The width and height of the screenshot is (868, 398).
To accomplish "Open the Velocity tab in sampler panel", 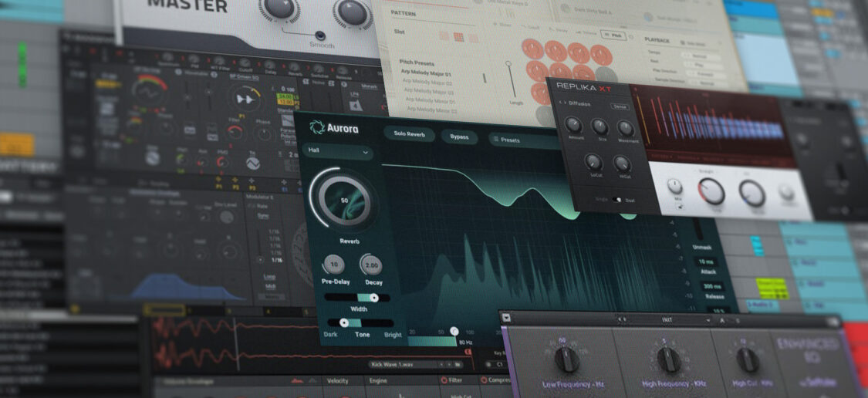I will 338,381.
